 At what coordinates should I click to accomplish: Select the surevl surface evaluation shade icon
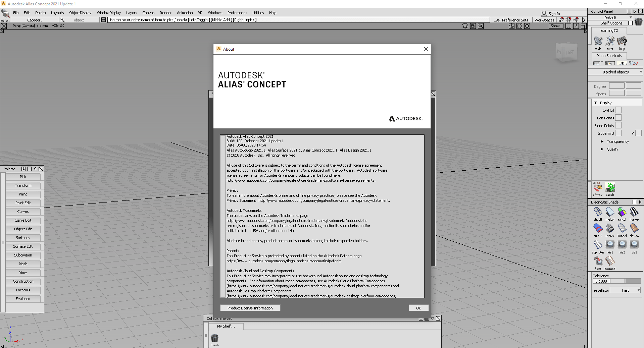point(598,228)
